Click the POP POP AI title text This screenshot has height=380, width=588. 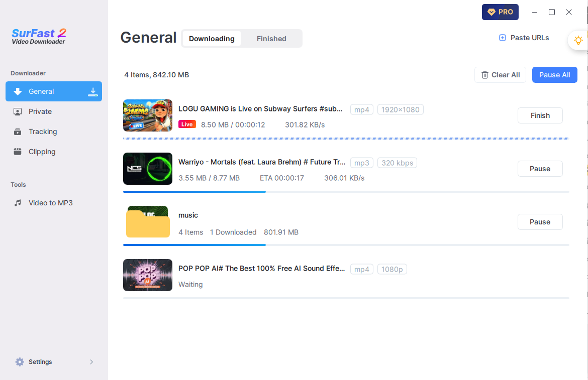click(x=261, y=269)
